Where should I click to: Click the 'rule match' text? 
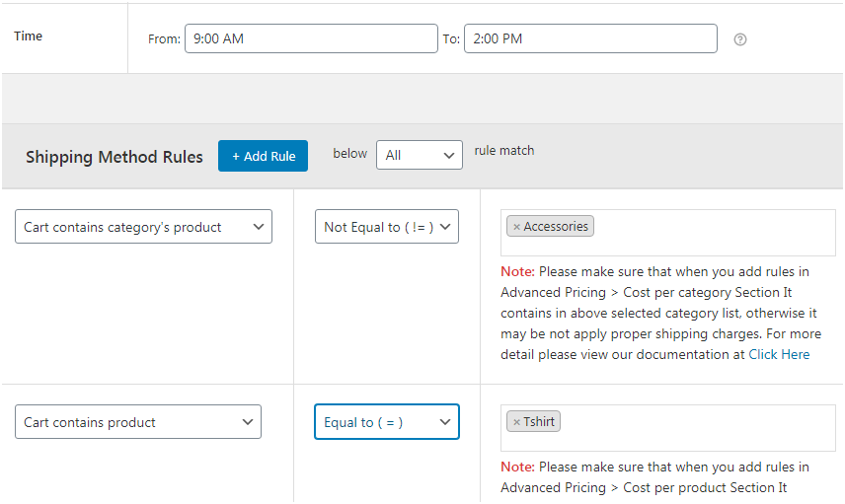(503, 151)
